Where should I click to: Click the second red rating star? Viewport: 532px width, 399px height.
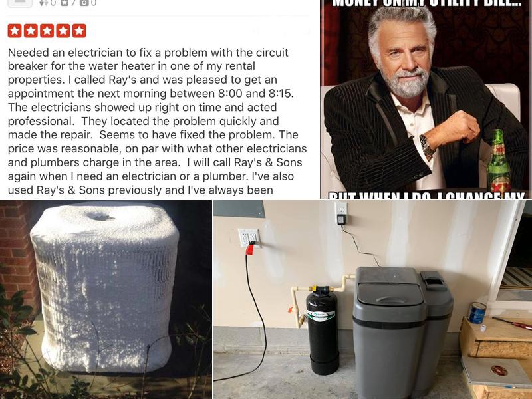pos(31,31)
